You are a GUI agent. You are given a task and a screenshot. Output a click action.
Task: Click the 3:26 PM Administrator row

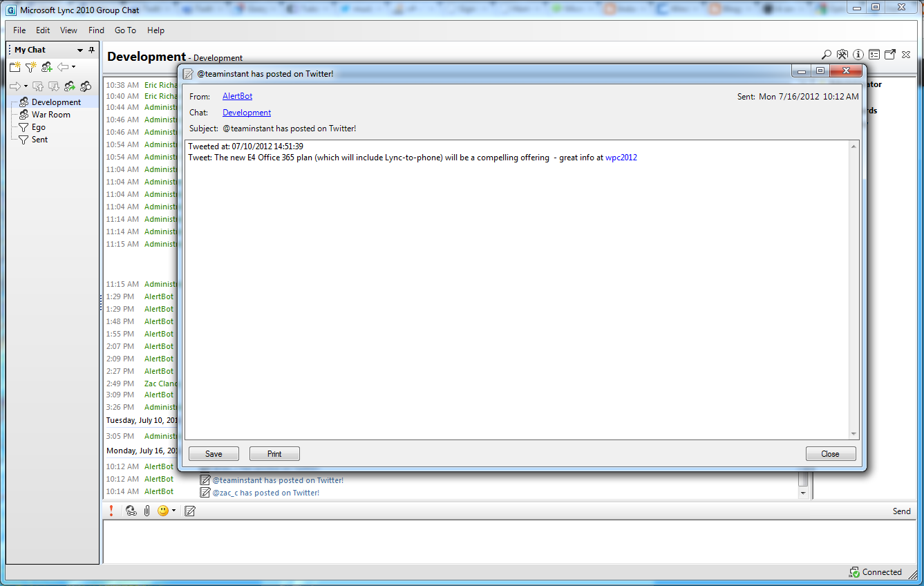click(142, 407)
